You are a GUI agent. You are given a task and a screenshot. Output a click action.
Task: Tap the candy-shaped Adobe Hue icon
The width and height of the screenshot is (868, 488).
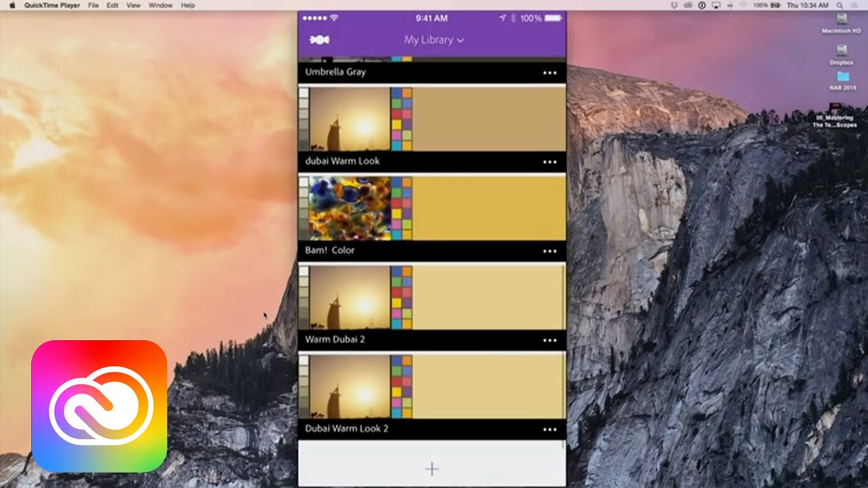(x=319, y=40)
